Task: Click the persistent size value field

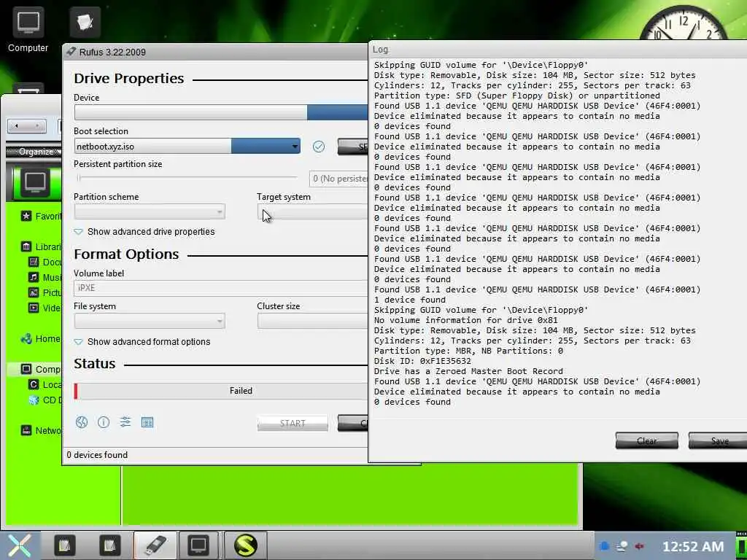Action: pos(338,179)
